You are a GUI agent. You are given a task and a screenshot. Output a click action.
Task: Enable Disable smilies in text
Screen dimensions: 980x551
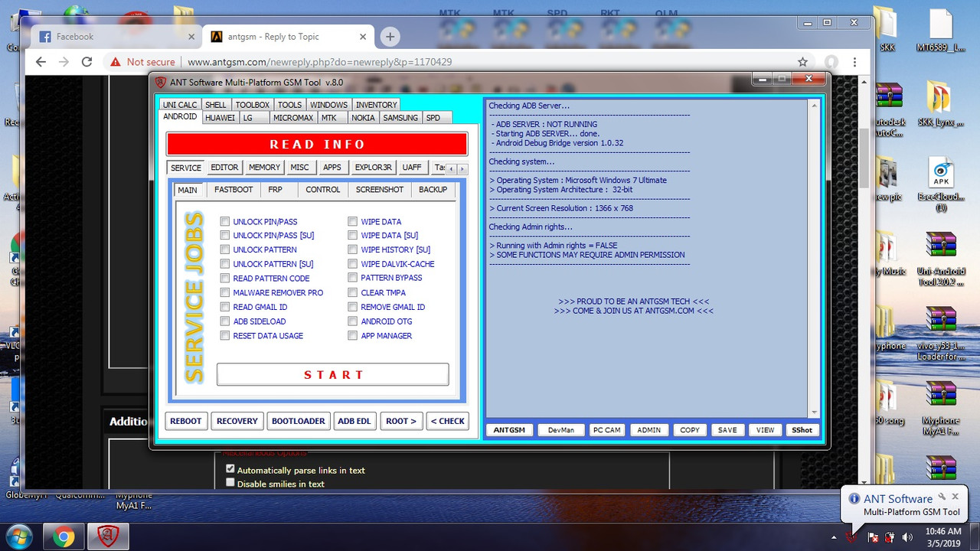click(230, 483)
